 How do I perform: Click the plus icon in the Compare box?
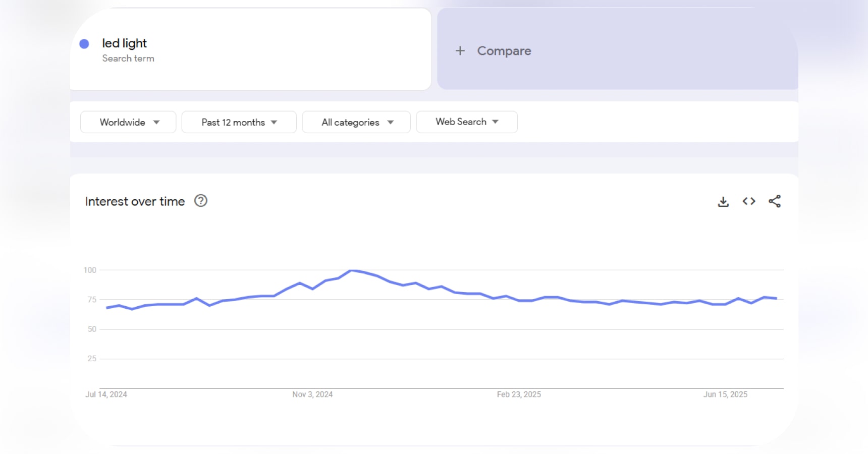click(x=461, y=51)
